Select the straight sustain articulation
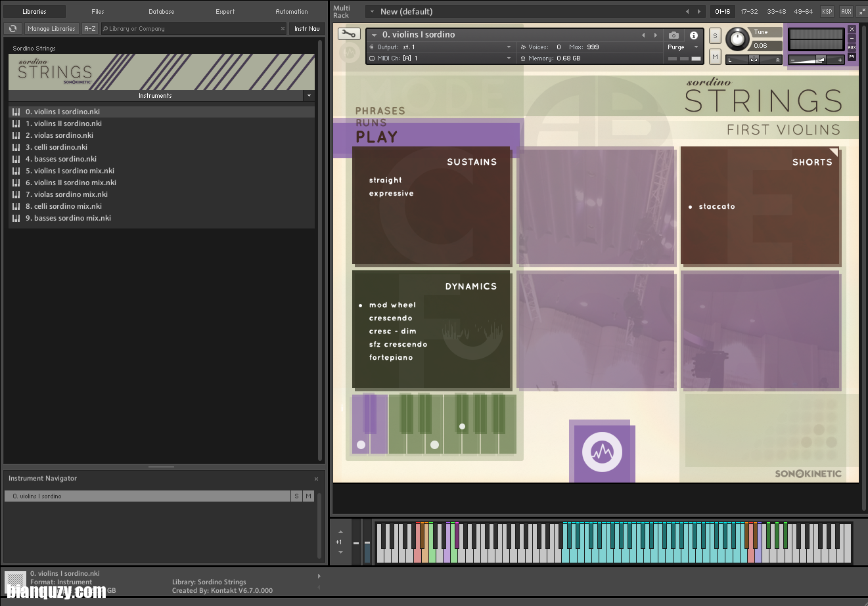Image resolution: width=868 pixels, height=606 pixels. coord(386,180)
